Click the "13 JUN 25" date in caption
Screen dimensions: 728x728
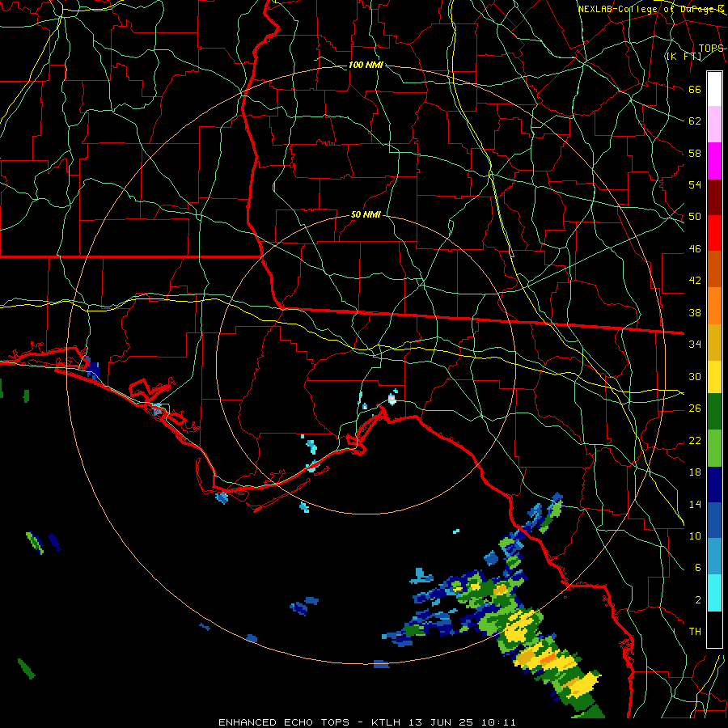pos(441,722)
